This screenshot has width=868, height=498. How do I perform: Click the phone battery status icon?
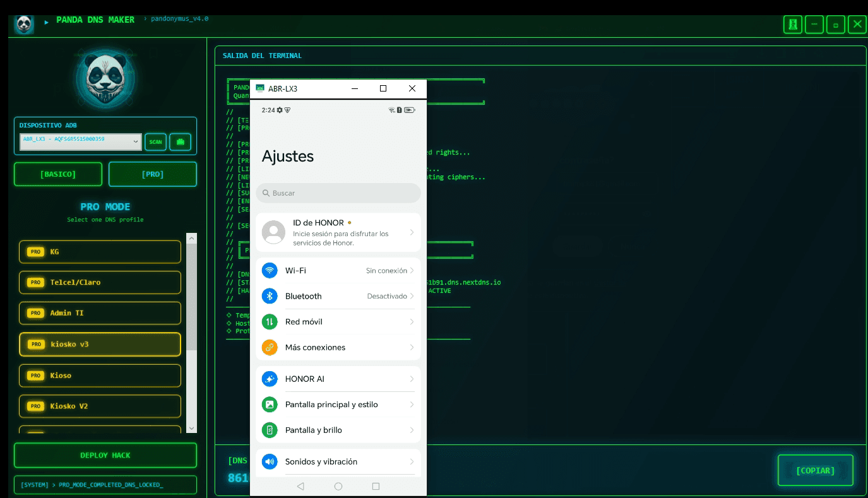pos(410,110)
